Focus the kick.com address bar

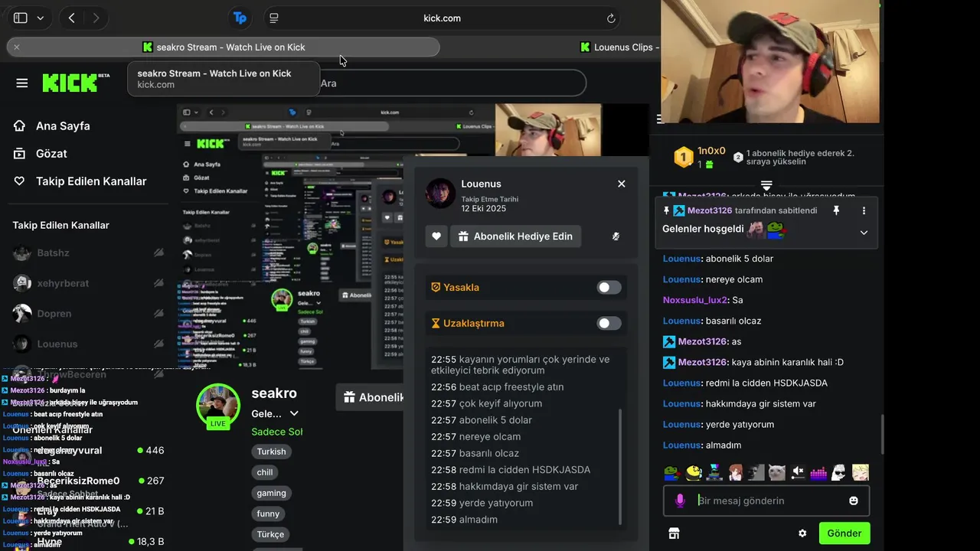tap(442, 18)
